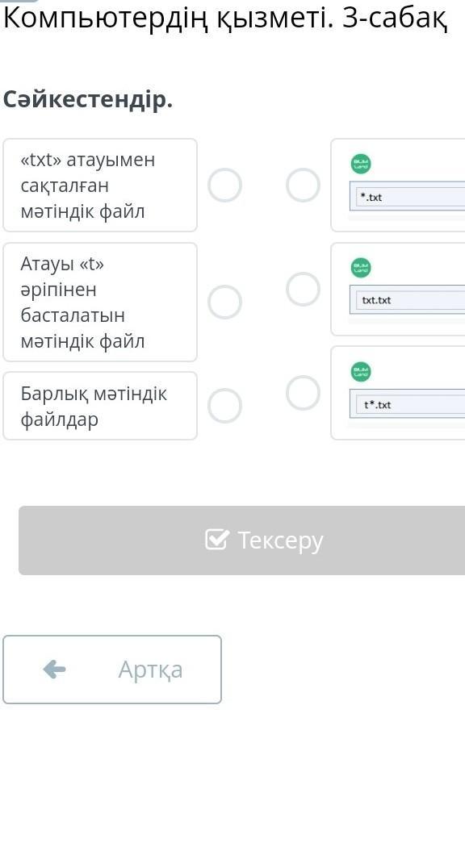This screenshot has height=868, width=465.
Task: Click the BilimLand logo above *.txt
Action: [362, 164]
